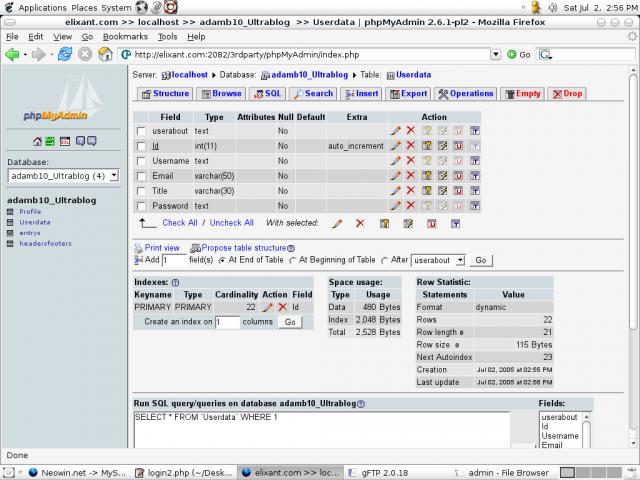The width and height of the screenshot is (640, 480).
Task: Open the Operations tab
Action: pos(465,94)
